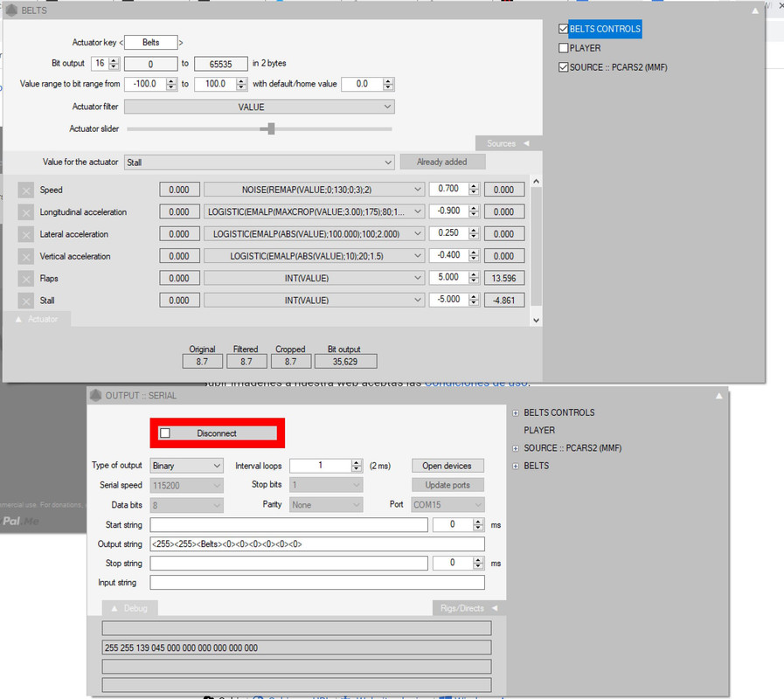Click the Bit output 16 stepper

pyautogui.click(x=114, y=64)
